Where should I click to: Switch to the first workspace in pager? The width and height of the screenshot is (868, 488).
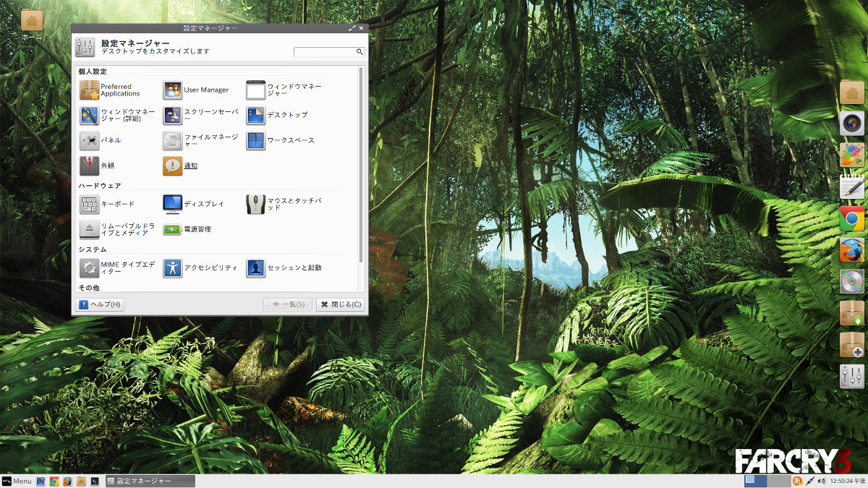756,481
